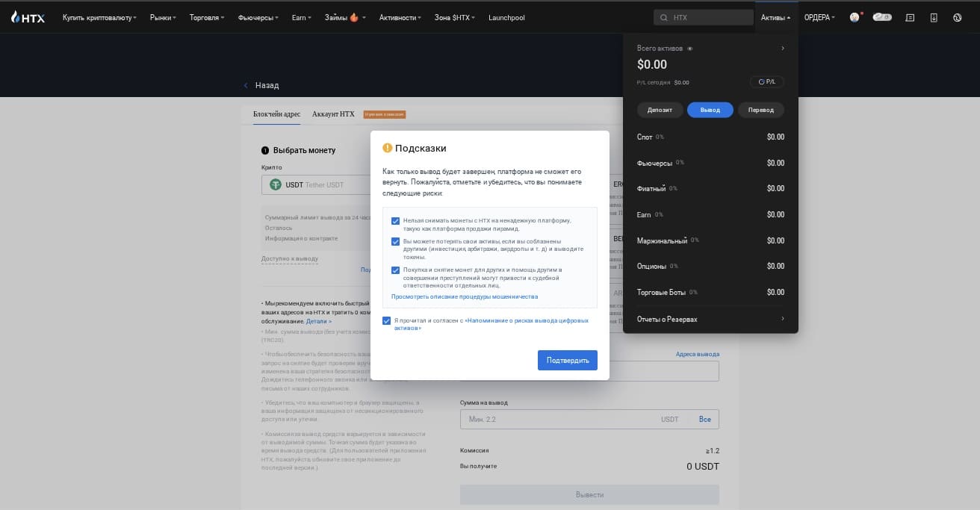This screenshot has height=510, width=980.
Task: Hide total assets with the eye icon
Action: click(690, 49)
